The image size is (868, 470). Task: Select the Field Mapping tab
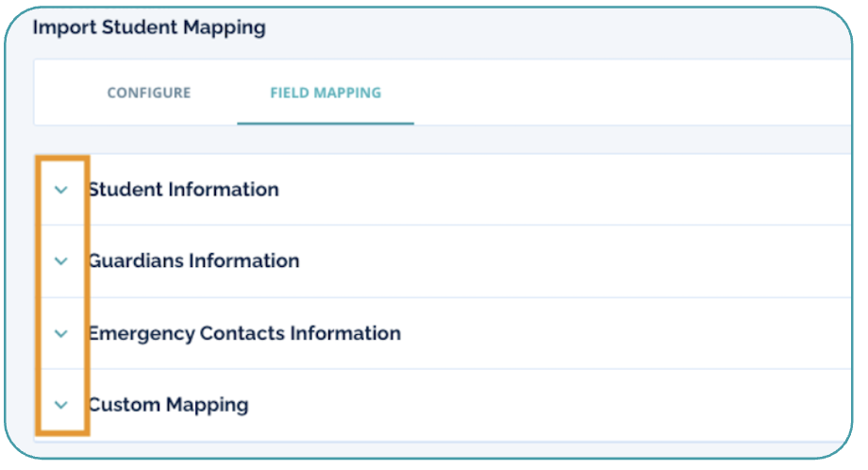click(325, 93)
